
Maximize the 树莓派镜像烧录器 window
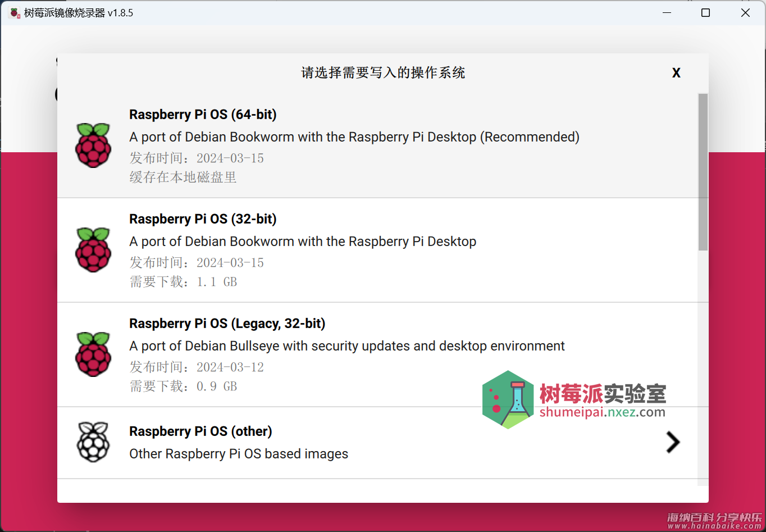(x=706, y=13)
